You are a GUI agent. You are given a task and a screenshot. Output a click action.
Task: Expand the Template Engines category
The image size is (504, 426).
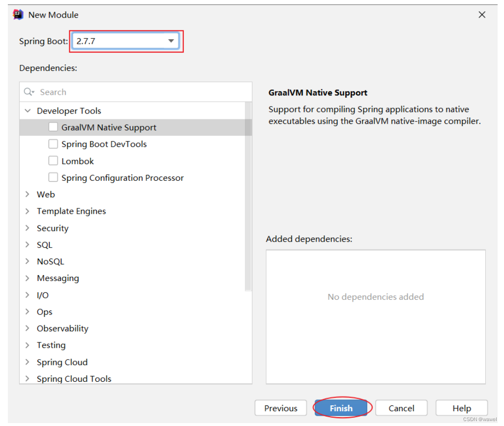[28, 211]
